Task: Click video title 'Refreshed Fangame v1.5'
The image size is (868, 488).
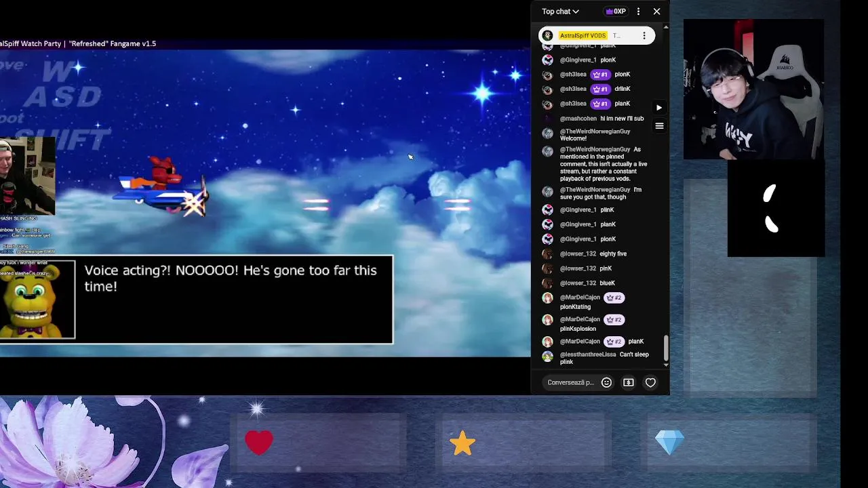Action: [113, 43]
